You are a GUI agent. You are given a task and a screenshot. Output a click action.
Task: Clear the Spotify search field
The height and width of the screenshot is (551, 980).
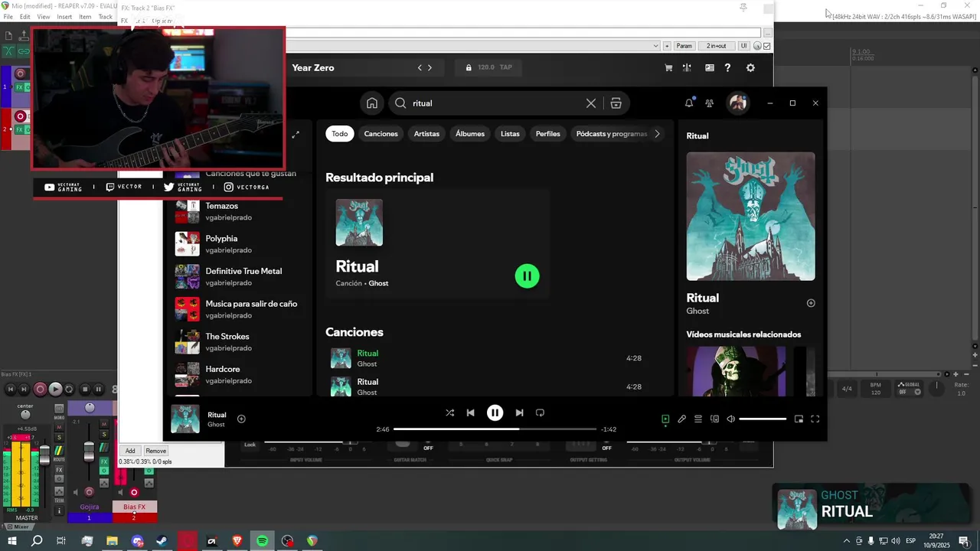click(591, 103)
